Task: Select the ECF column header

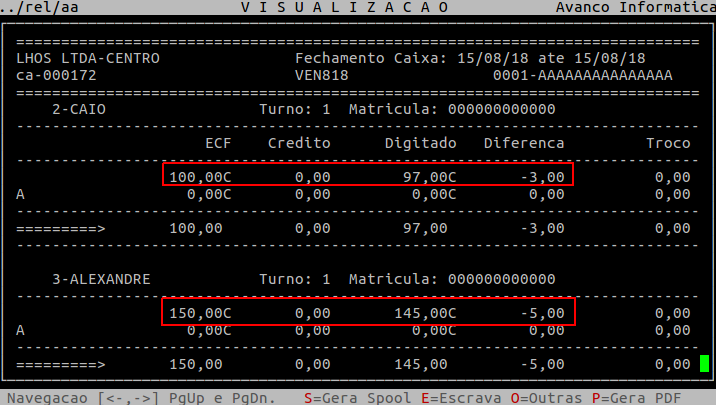Action: pyautogui.click(x=218, y=143)
